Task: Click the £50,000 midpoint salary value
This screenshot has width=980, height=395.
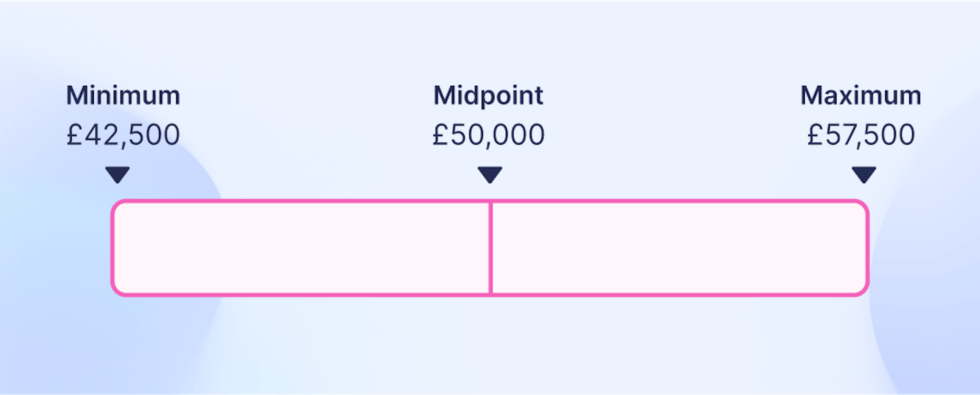Action: point(489,135)
